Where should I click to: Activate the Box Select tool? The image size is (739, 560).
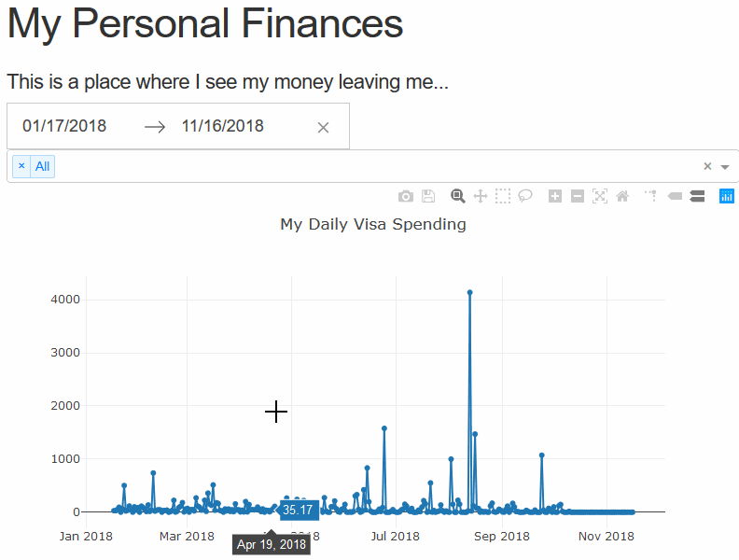point(503,196)
